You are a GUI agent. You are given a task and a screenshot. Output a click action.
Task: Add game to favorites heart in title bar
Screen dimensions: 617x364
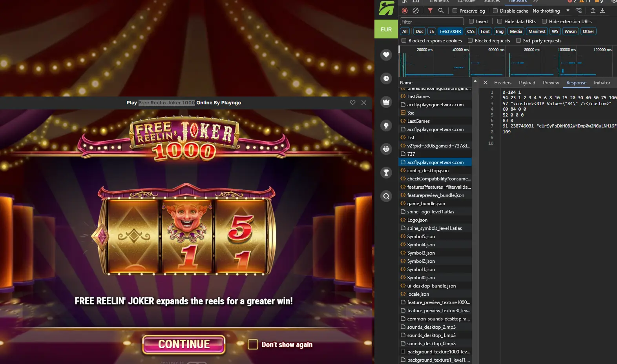click(352, 103)
